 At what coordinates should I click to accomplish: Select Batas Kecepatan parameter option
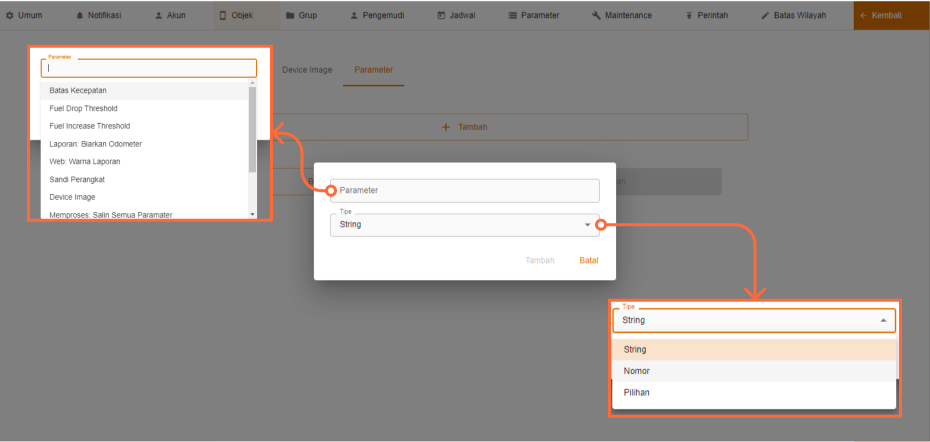click(78, 90)
